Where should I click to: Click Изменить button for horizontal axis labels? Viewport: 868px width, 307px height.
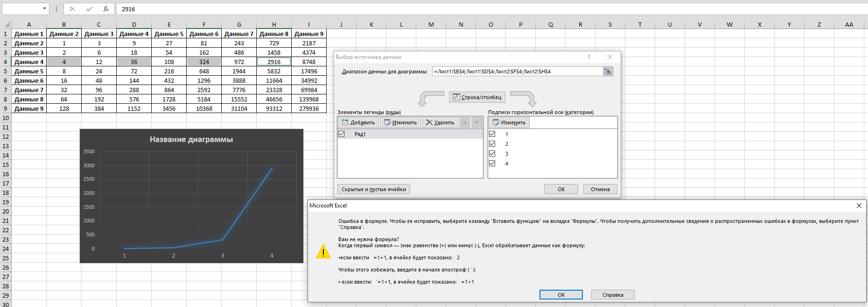point(509,122)
